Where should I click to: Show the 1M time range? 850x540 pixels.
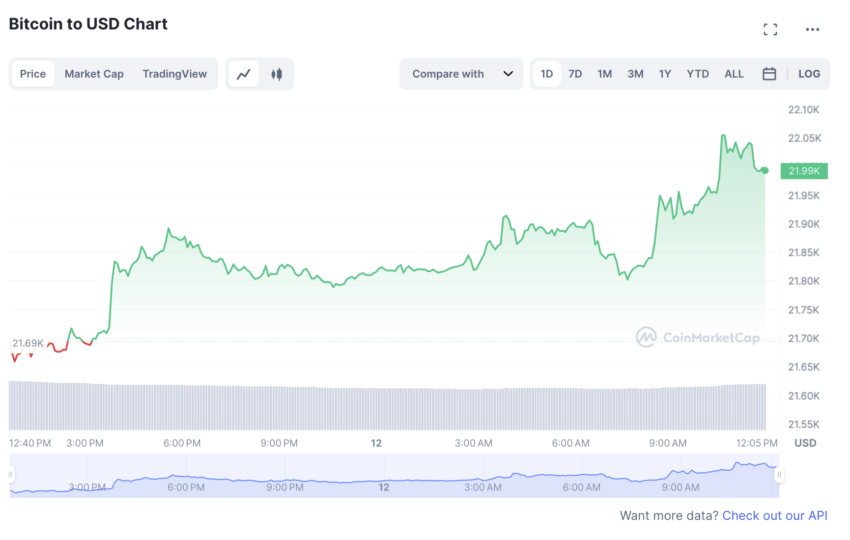click(x=605, y=74)
